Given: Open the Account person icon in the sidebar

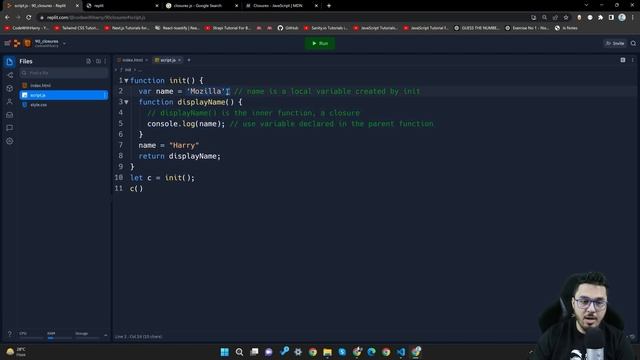Looking at the screenshot, I should click(x=10, y=102).
